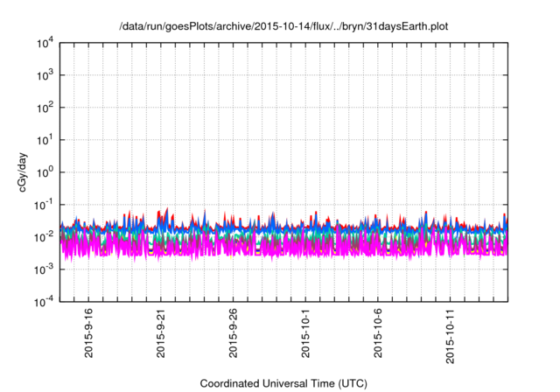Click the 10^-2 y-axis tick label

[44, 237]
